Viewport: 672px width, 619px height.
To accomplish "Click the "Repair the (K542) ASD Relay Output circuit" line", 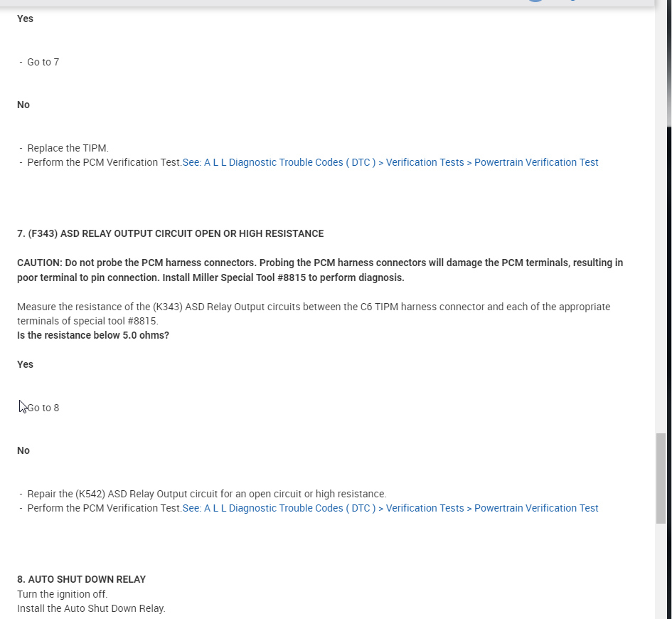I will (x=206, y=494).
